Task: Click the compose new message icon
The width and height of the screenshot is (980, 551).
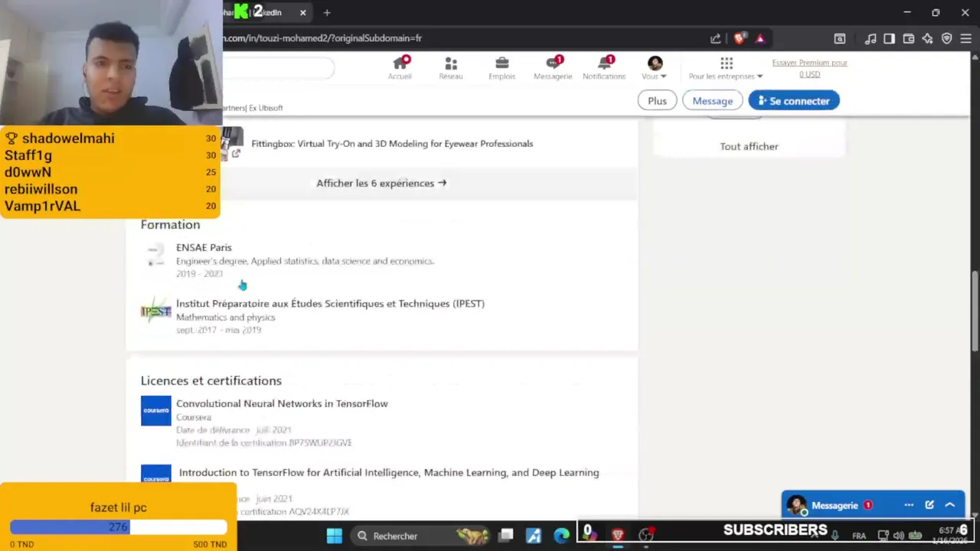Action: click(929, 505)
